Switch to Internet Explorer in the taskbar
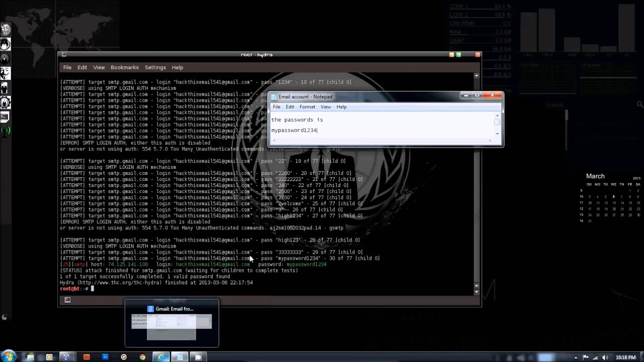Image resolution: width=644 pixels, height=362 pixels. pos(161,357)
